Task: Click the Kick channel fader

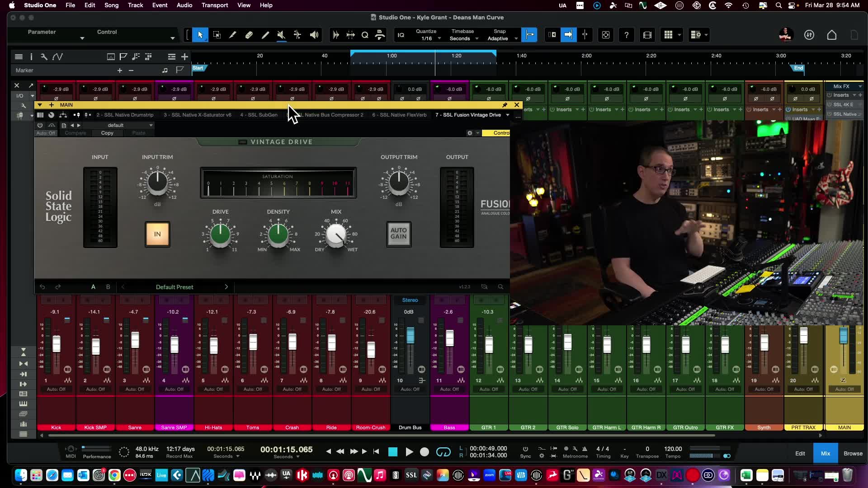Action: click(x=57, y=344)
